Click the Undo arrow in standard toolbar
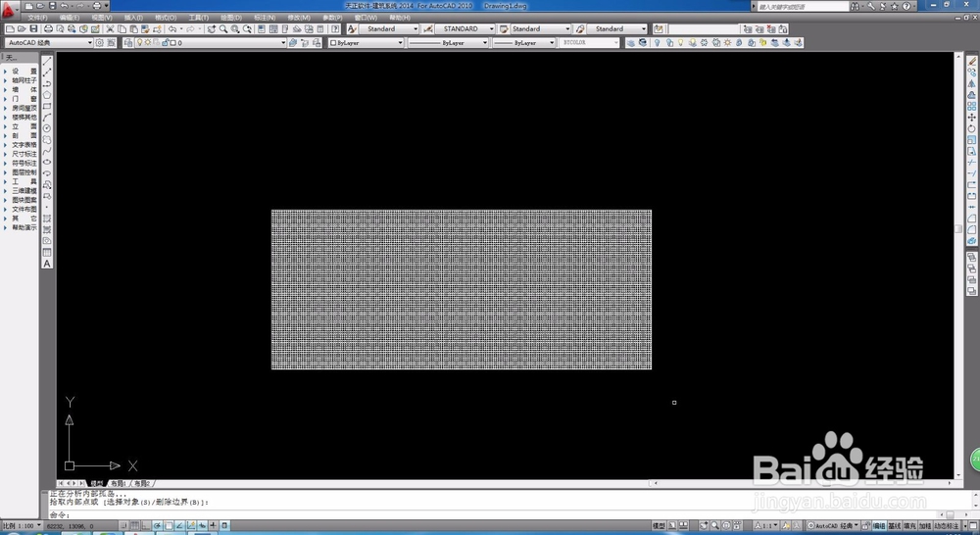The height and width of the screenshot is (535, 980). (x=172, y=28)
